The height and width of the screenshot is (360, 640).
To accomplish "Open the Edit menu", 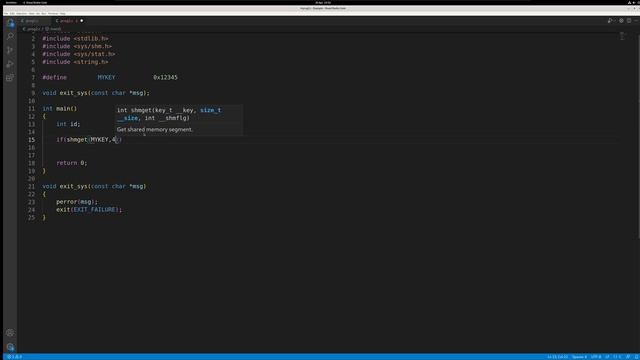I will [x=12, y=13].
